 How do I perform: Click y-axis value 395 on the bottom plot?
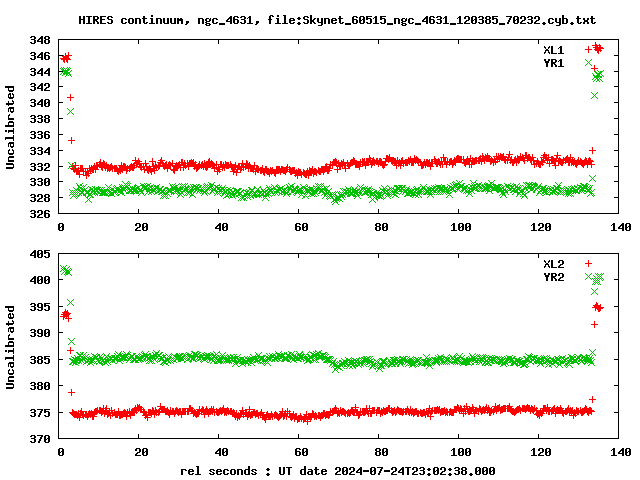point(40,307)
